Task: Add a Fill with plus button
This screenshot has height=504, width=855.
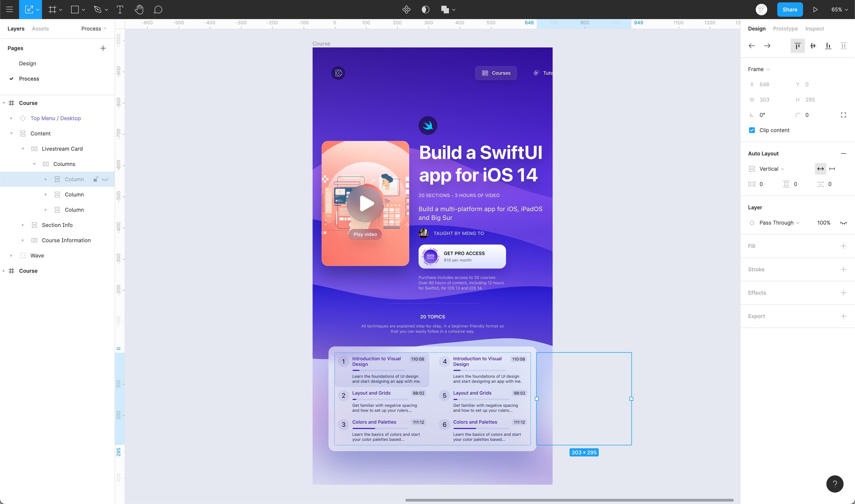Action: [x=844, y=246]
